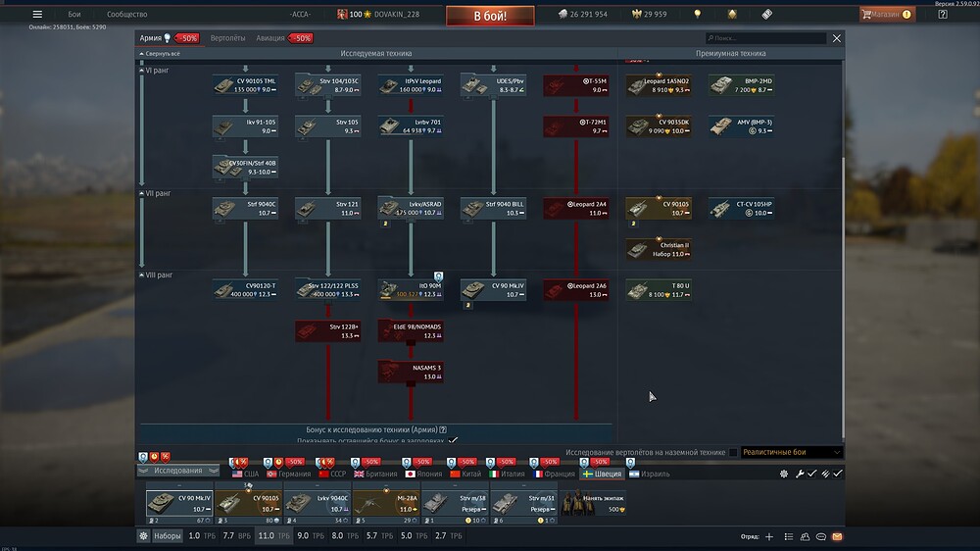Click Свернуть все to collapse all ranks

pos(160,54)
